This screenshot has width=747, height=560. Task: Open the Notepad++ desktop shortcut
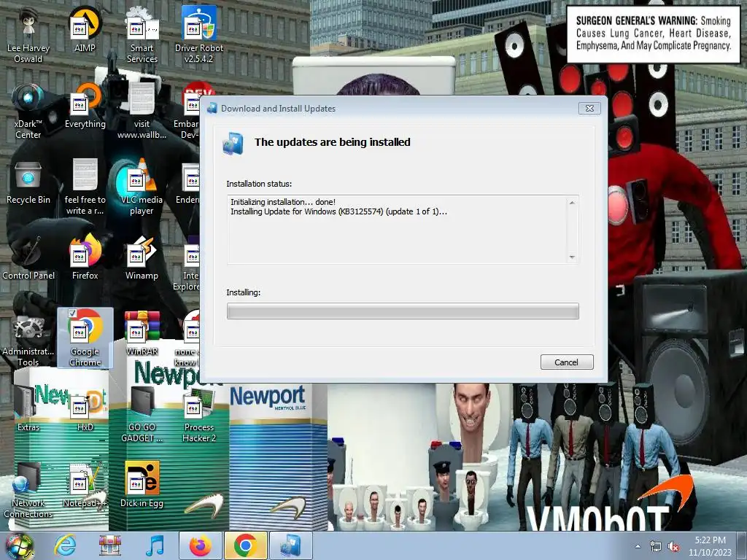[x=85, y=485]
